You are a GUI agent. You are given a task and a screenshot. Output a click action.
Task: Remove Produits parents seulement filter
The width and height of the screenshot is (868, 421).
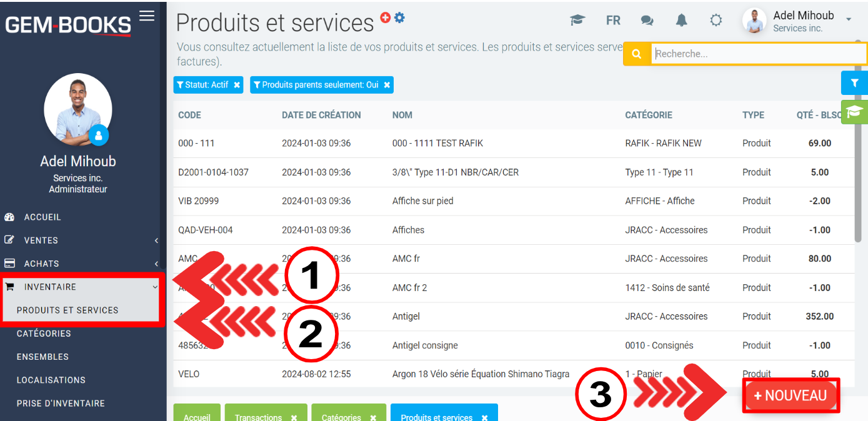387,85
